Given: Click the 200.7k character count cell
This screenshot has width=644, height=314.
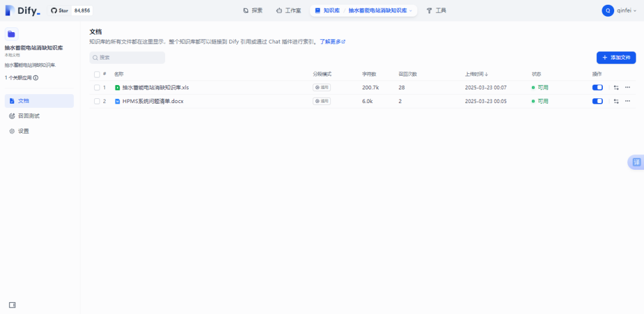Looking at the screenshot, I should click(370, 88).
